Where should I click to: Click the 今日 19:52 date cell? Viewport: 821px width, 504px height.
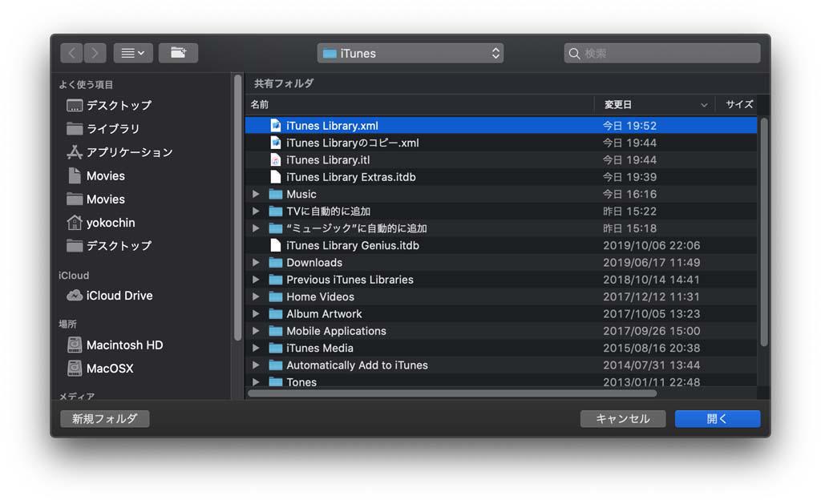point(629,126)
